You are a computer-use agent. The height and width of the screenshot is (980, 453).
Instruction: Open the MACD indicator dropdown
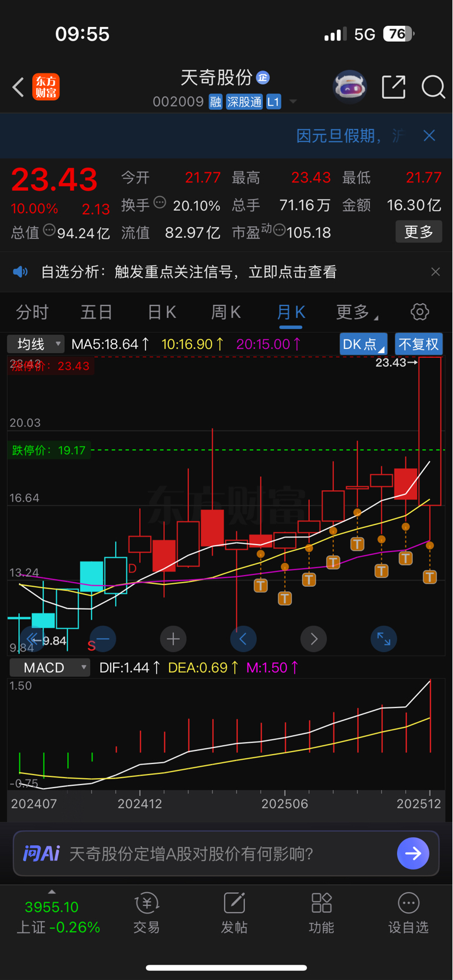click(50, 667)
